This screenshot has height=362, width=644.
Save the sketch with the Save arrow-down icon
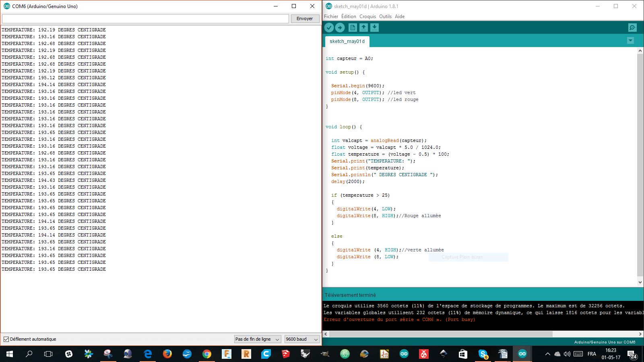[x=374, y=27]
